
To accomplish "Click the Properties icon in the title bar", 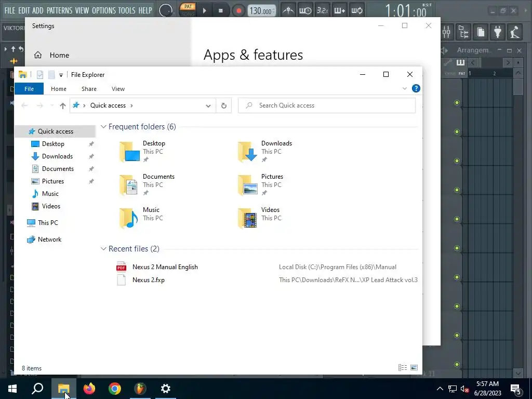I will point(40,75).
